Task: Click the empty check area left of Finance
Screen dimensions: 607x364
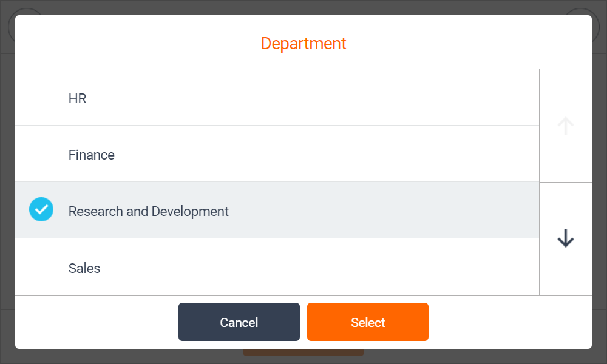Action: click(41, 154)
